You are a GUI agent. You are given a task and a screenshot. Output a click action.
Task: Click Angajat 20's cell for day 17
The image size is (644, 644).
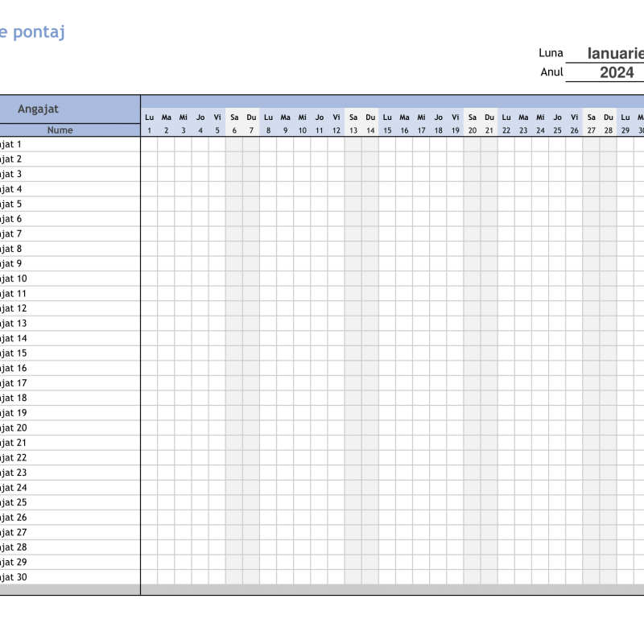[421, 427]
